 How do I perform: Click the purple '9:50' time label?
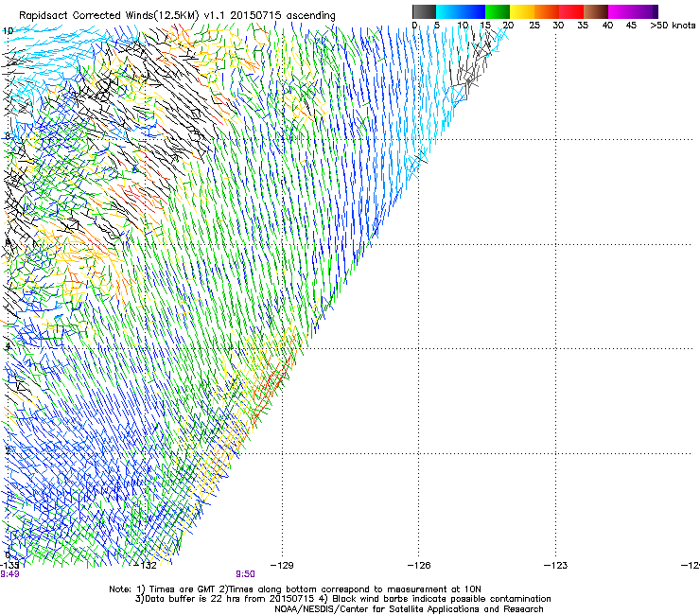245,574
